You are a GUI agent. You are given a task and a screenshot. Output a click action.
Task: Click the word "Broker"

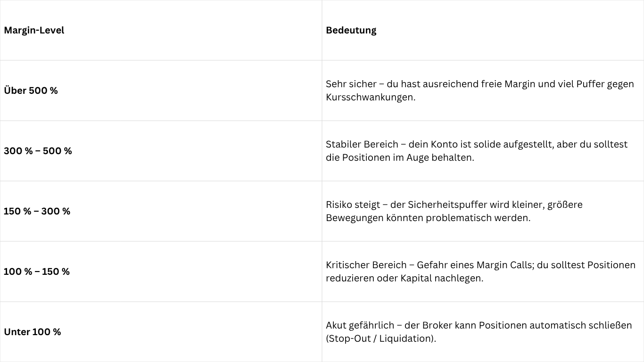click(x=437, y=325)
